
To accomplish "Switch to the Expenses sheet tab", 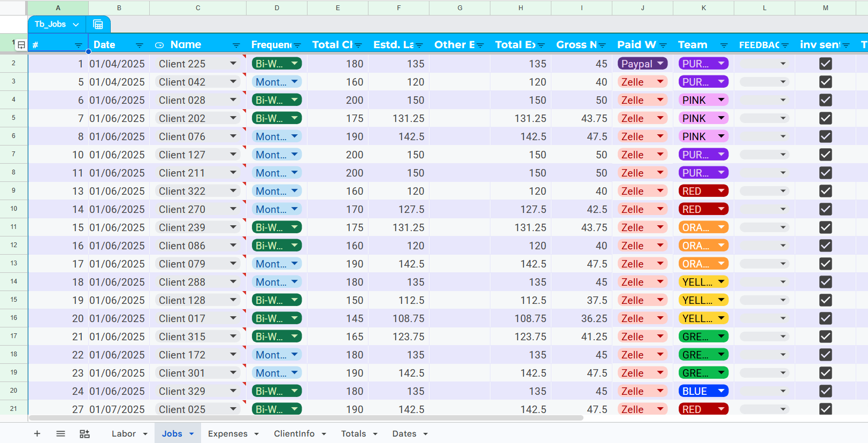I will coord(228,433).
